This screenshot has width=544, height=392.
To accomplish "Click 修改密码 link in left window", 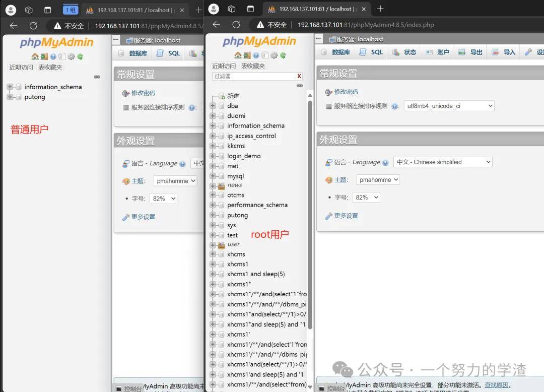I will pos(143,93).
